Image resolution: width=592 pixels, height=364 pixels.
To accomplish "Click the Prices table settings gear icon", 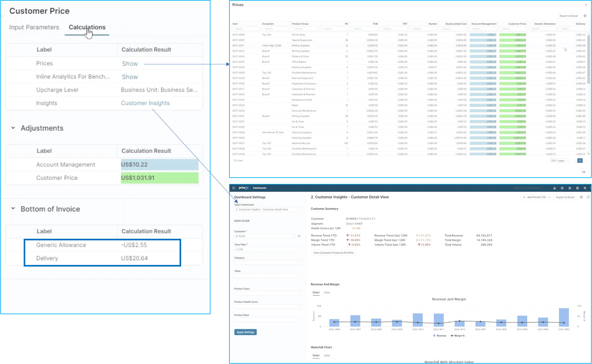I will pyautogui.click(x=585, y=16).
